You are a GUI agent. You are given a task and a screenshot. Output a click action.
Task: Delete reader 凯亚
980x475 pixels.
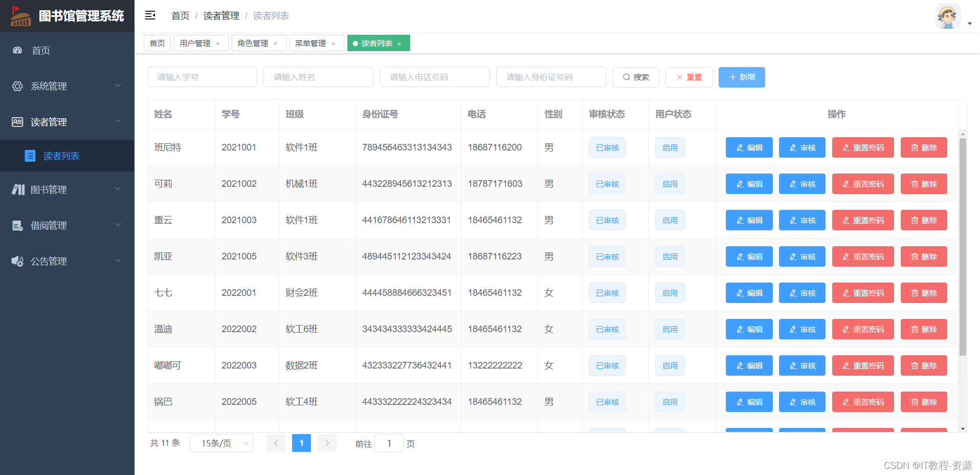tap(924, 256)
